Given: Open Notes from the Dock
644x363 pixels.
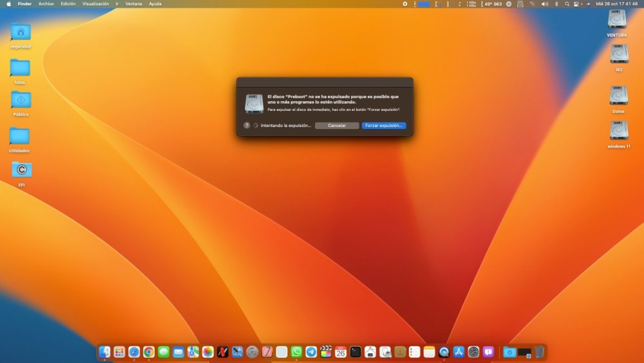Looking at the screenshot, I should (430, 352).
